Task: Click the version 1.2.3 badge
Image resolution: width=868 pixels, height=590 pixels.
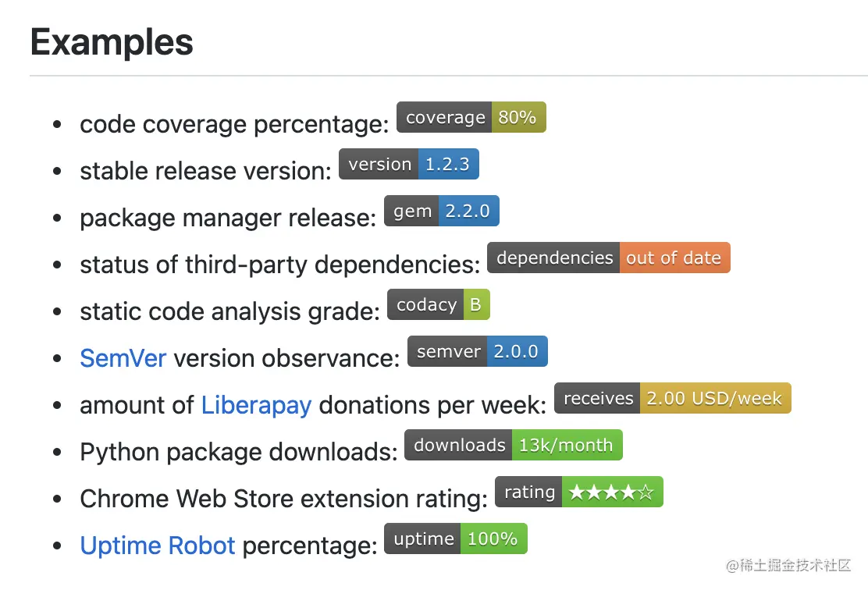Action: [408, 165]
